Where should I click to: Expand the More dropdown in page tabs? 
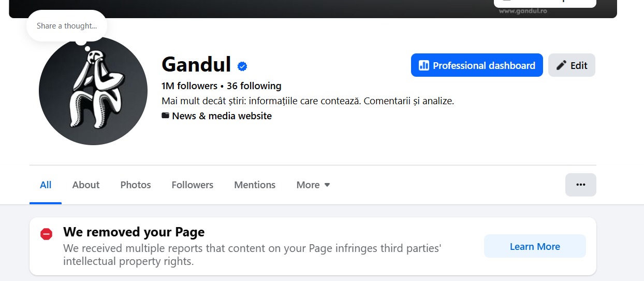[313, 185]
